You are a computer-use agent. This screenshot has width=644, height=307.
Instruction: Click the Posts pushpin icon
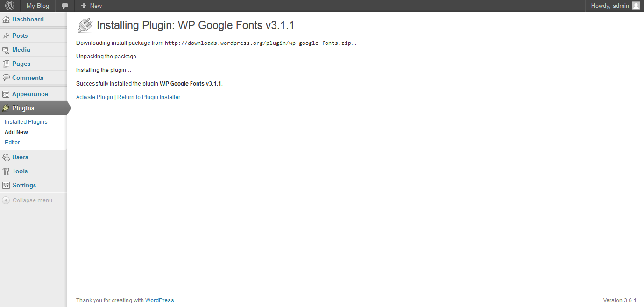point(6,36)
